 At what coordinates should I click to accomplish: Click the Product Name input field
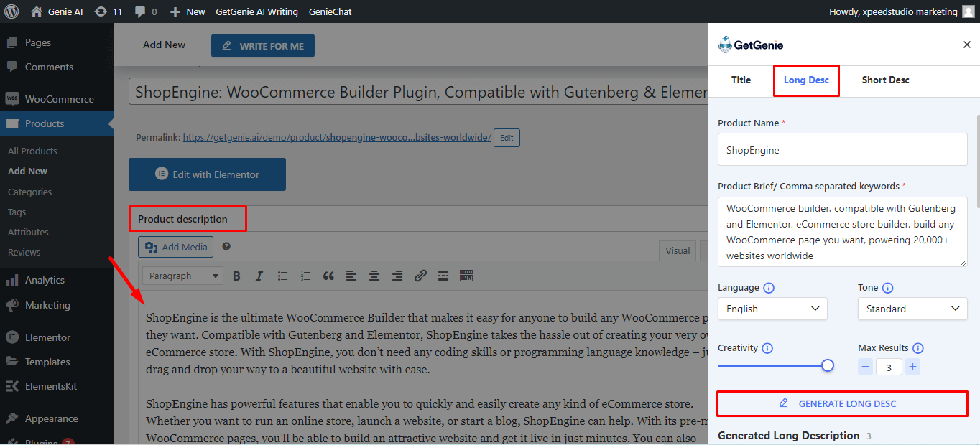(x=842, y=150)
